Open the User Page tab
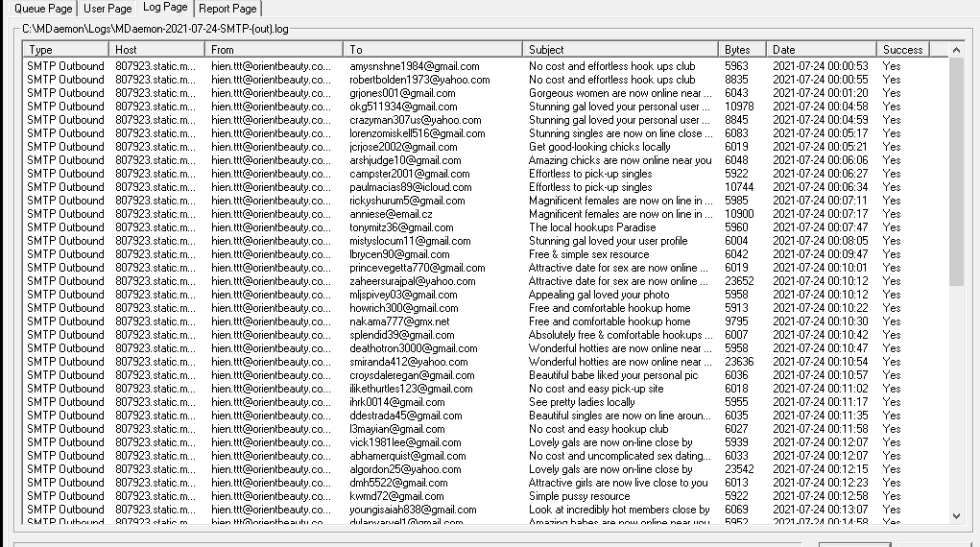This screenshot has height=547, width=980. [108, 8]
